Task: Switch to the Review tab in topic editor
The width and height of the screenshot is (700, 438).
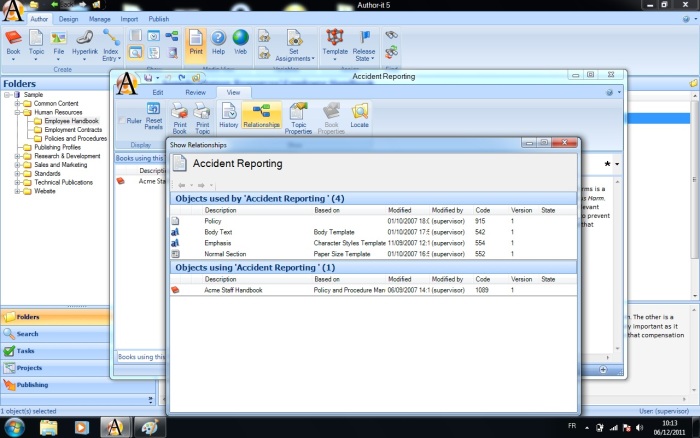Action: pyautogui.click(x=196, y=92)
